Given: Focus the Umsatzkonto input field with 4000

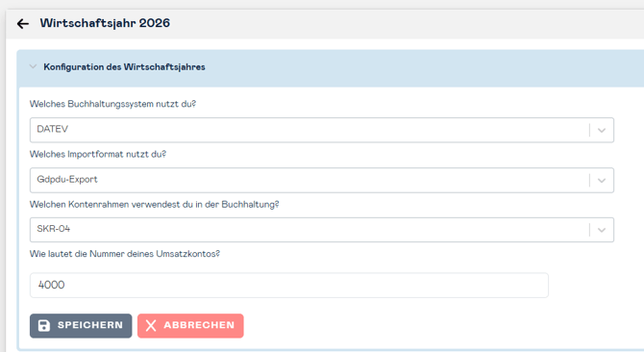Looking at the screenshot, I should pyautogui.click(x=288, y=285).
